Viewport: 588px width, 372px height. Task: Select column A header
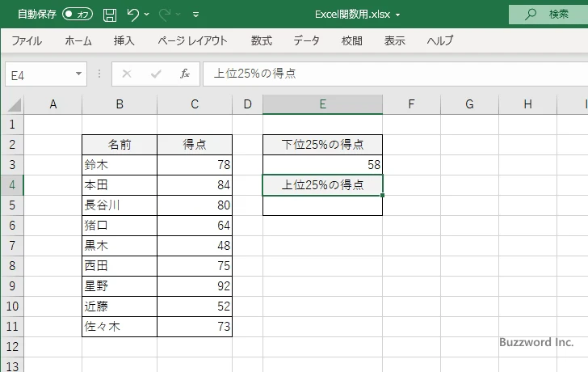click(52, 104)
